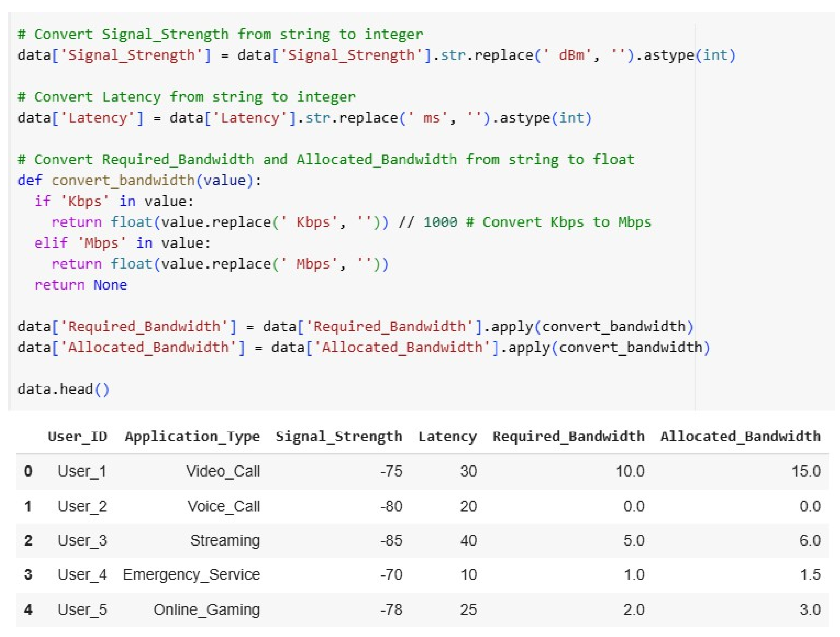Image resolution: width=840 pixels, height=637 pixels.
Task: Click the Online_Gaming cell
Action: click(x=206, y=609)
